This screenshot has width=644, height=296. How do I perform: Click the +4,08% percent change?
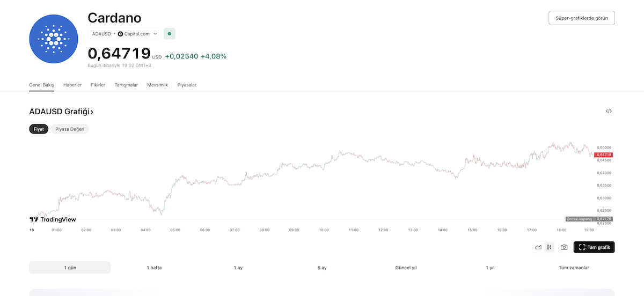pos(214,56)
